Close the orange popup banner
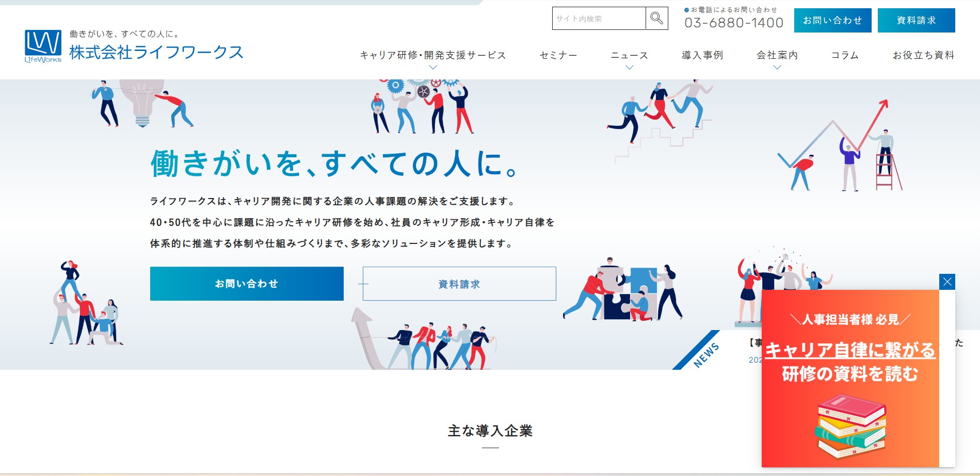The image size is (980, 476). tap(947, 282)
